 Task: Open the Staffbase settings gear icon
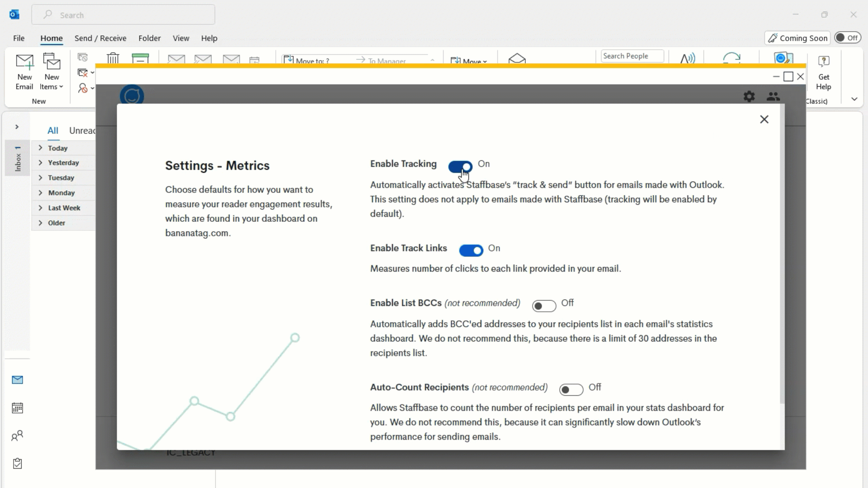tap(749, 96)
